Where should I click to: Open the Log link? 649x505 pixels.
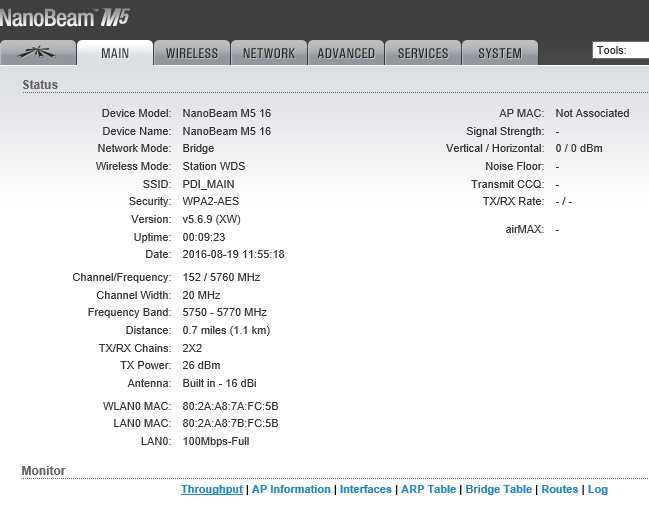tap(598, 489)
